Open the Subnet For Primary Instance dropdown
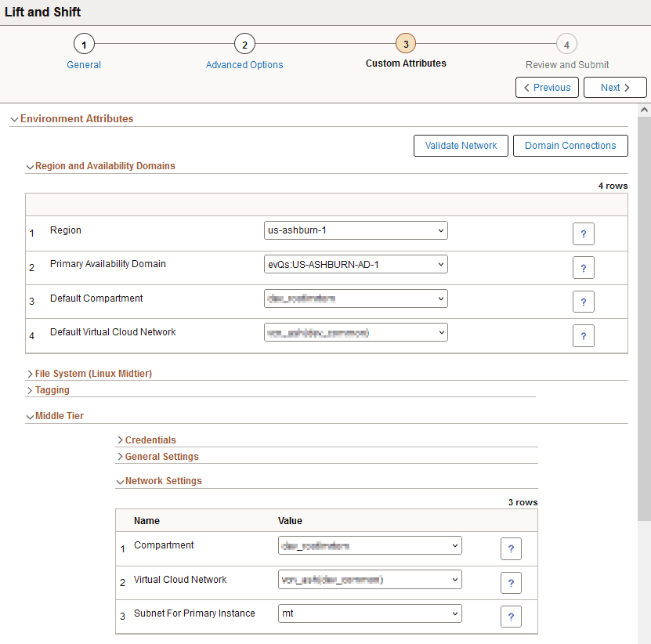The image size is (651, 644). click(370, 613)
